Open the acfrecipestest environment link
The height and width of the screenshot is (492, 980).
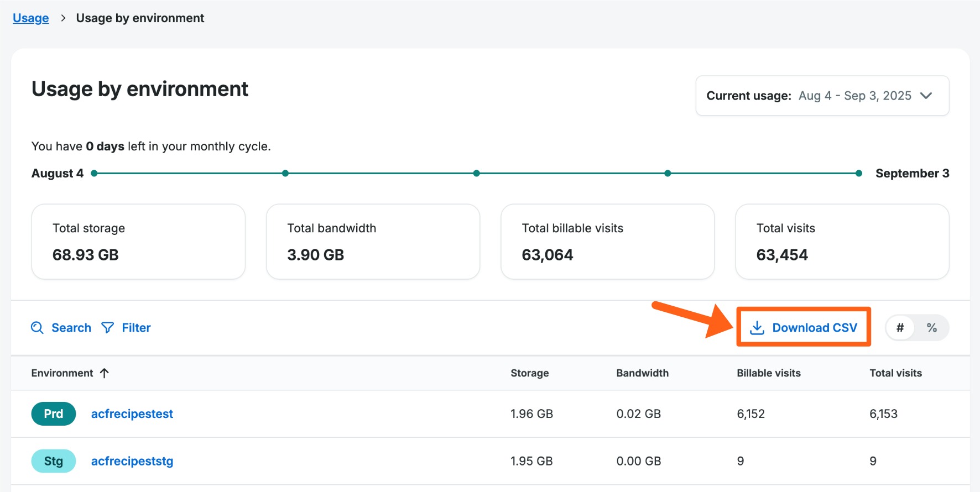coord(132,414)
